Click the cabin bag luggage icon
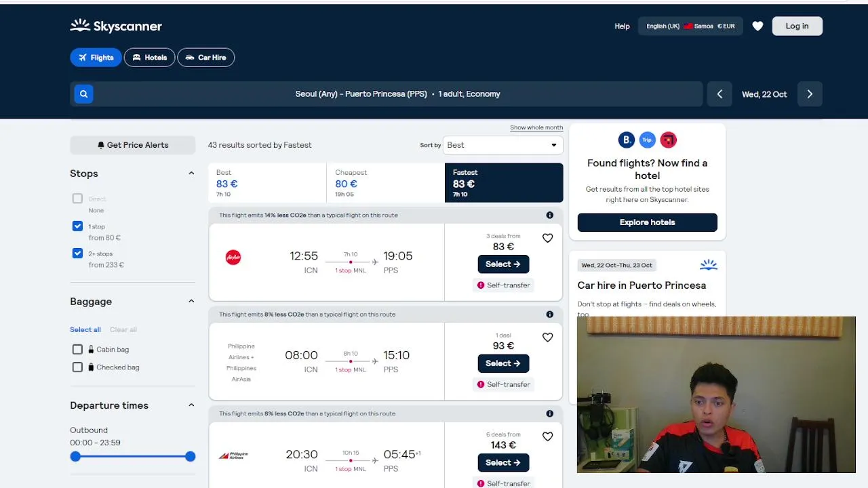Viewport: 868px width, 488px height. pos(91,349)
